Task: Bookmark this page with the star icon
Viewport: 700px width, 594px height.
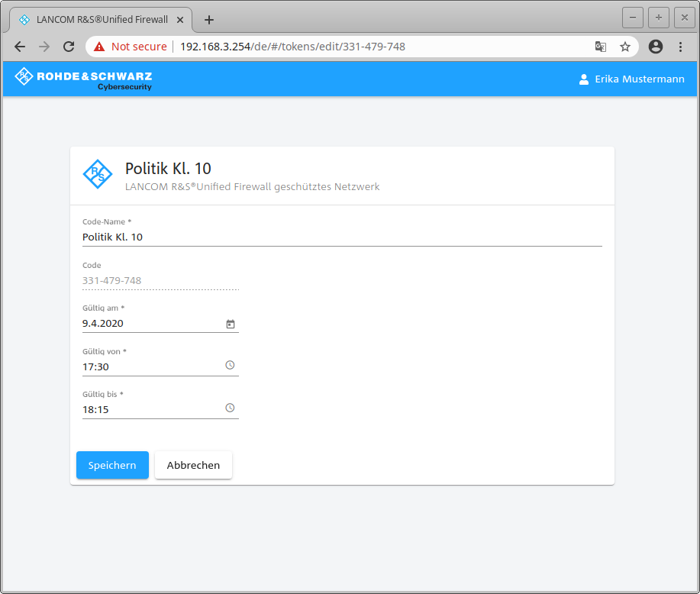Action: 625,47
